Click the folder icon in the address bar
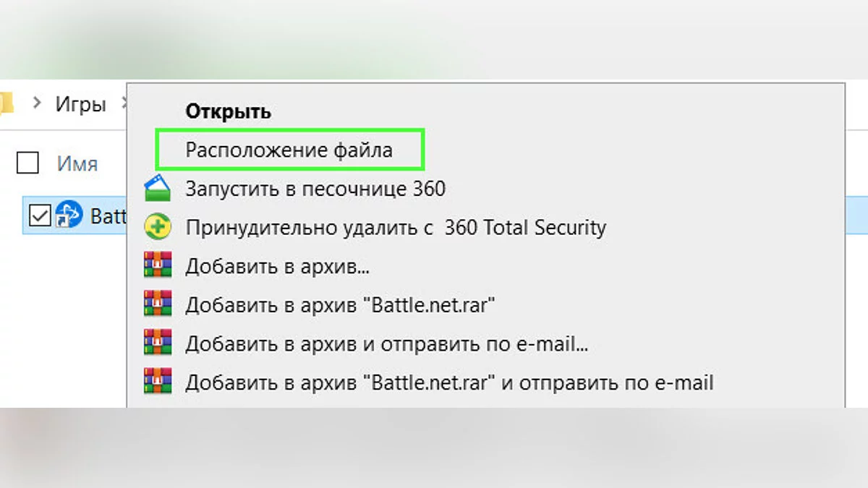Screen dimensions: 868x488 (6, 103)
